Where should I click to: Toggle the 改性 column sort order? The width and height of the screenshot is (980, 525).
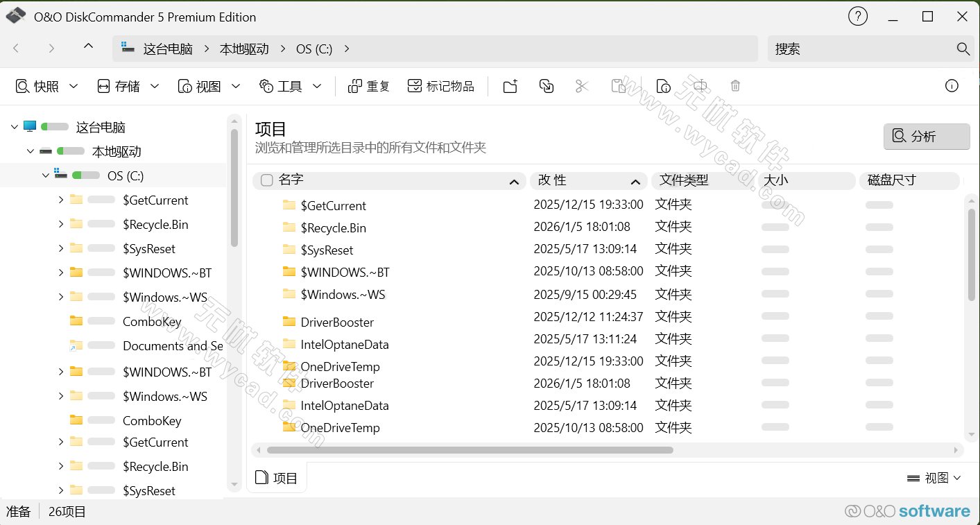[x=634, y=180]
